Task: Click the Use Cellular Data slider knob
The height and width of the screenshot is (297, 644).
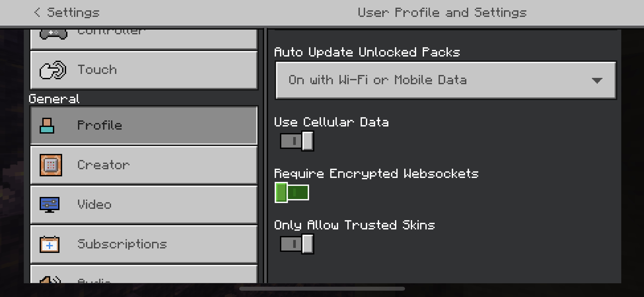Action: point(308,141)
